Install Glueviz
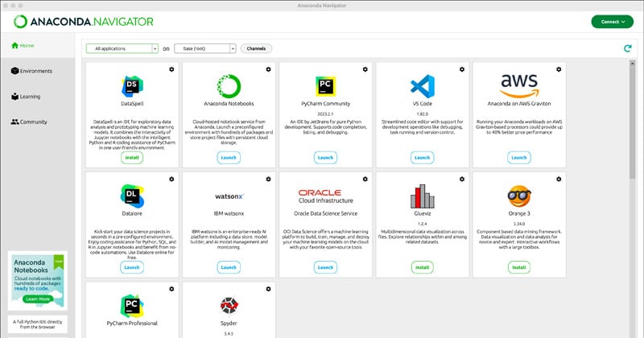Image resolution: width=644 pixels, height=338 pixels. [422, 267]
